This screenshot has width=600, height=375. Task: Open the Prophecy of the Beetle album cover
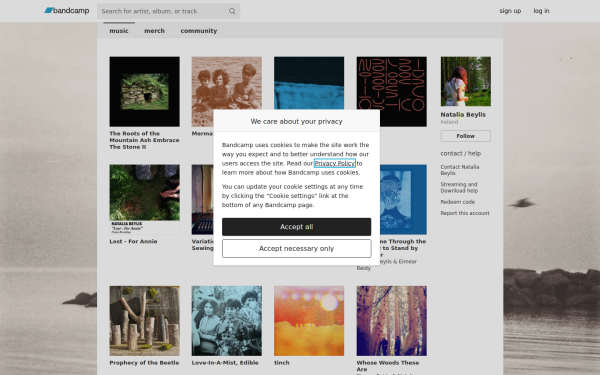144,321
